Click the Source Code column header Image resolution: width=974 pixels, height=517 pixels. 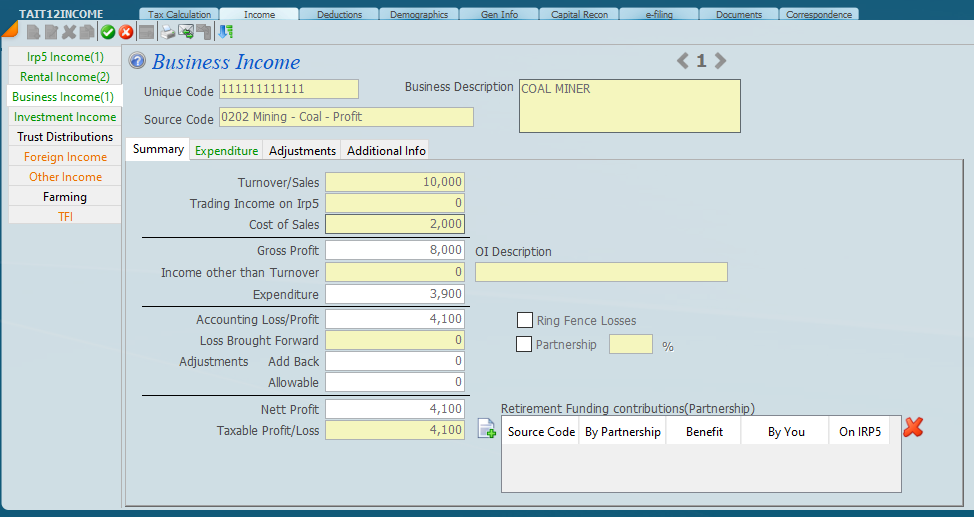click(541, 432)
